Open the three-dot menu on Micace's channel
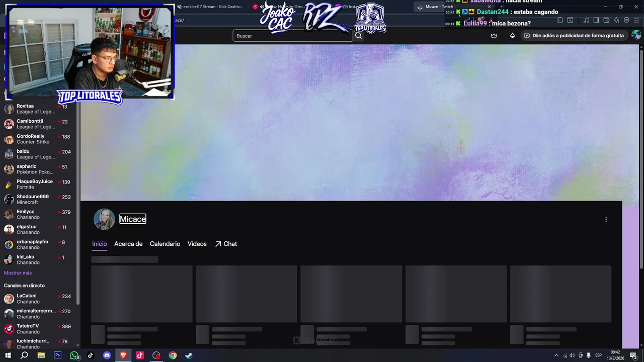This screenshot has height=362, width=644. click(x=606, y=219)
